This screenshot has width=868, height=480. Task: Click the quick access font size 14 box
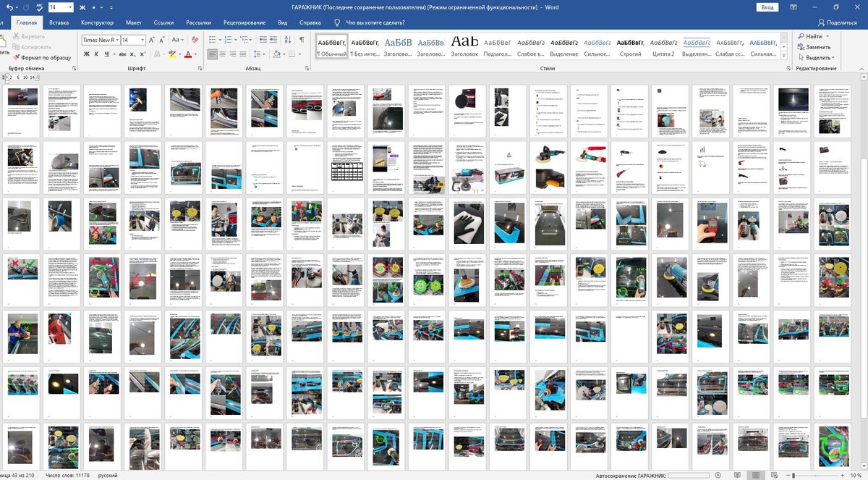(x=61, y=7)
